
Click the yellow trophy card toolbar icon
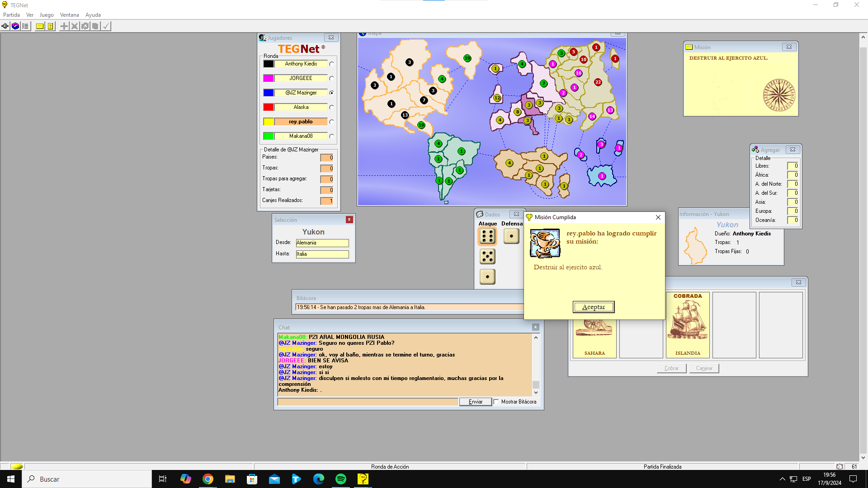[50, 26]
